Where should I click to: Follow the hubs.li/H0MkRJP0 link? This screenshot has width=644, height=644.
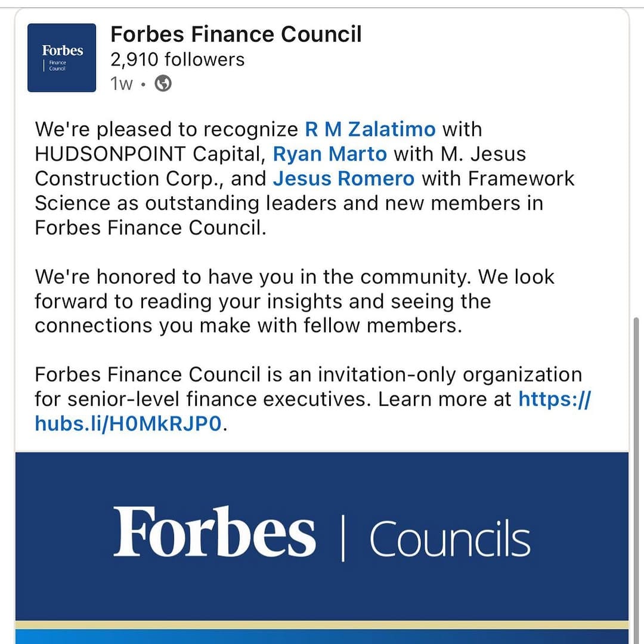128,423
